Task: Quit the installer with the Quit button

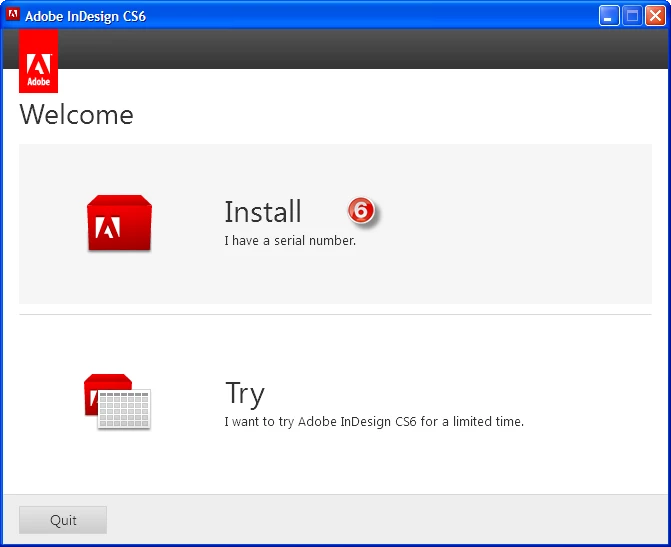Action: (63, 520)
